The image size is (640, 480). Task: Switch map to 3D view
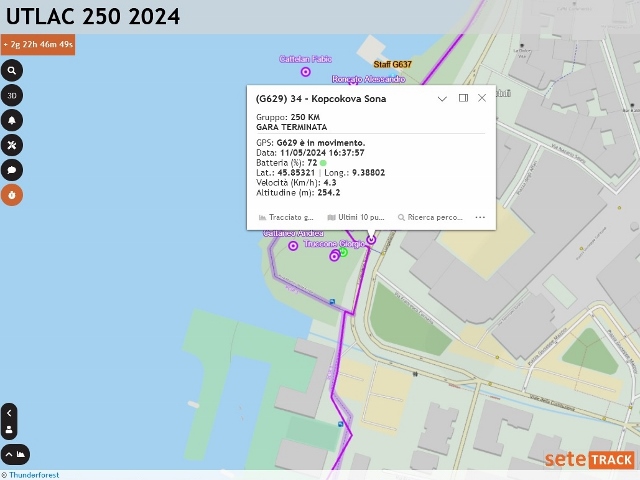pyautogui.click(x=12, y=95)
